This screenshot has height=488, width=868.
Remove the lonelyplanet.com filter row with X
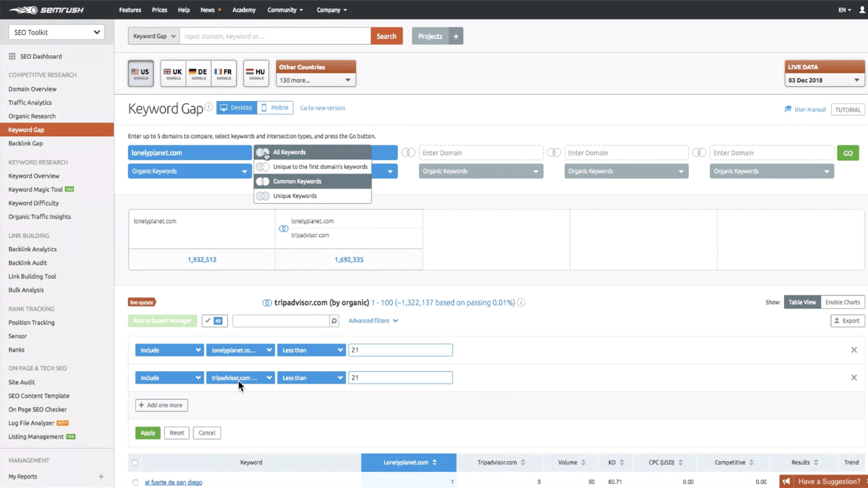(x=854, y=350)
